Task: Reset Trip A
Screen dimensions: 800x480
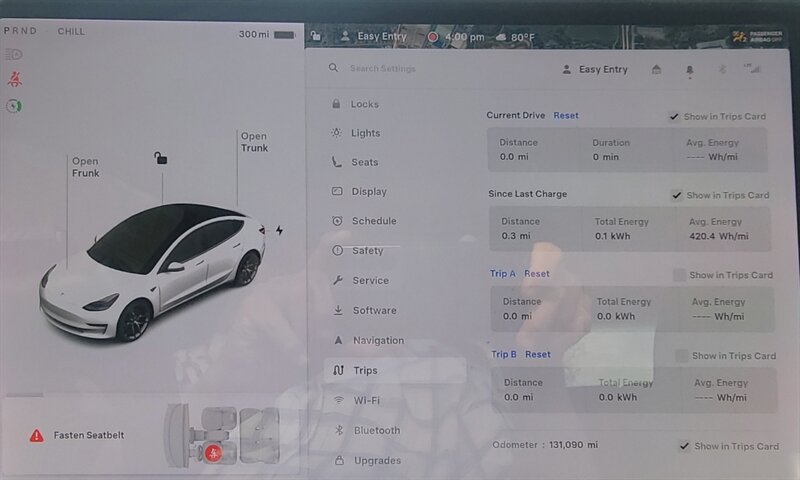Action: pyautogui.click(x=537, y=273)
